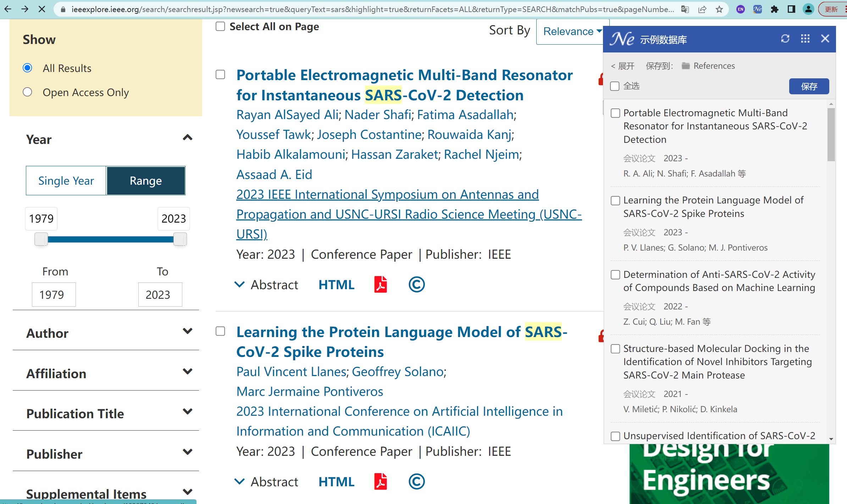Open the NoteExpress extension icon in toolbar

pyautogui.click(x=757, y=10)
